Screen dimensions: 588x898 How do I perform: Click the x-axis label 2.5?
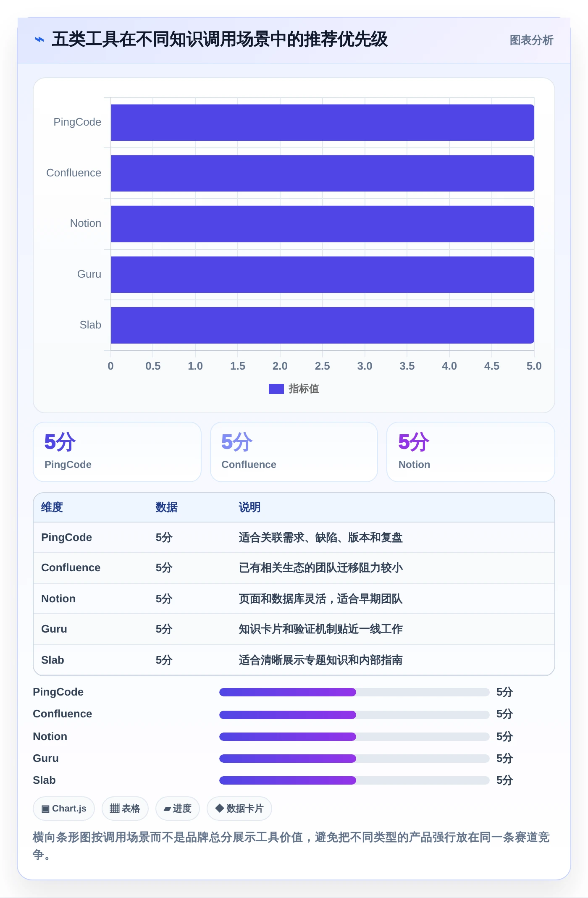click(323, 366)
